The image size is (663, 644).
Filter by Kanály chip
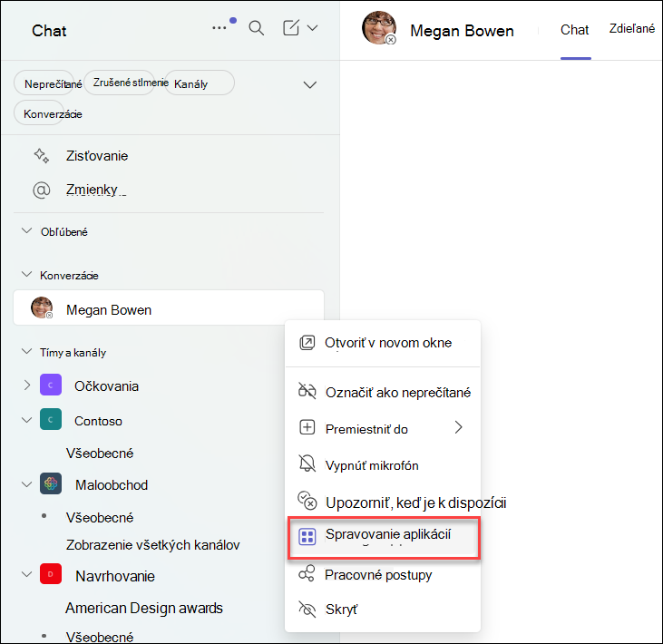(200, 83)
